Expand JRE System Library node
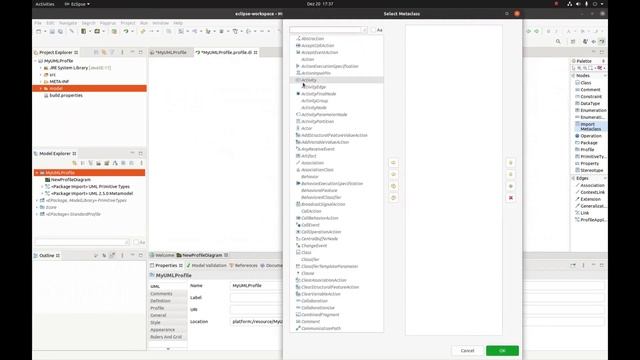640x360 pixels. pyautogui.click(x=41, y=68)
